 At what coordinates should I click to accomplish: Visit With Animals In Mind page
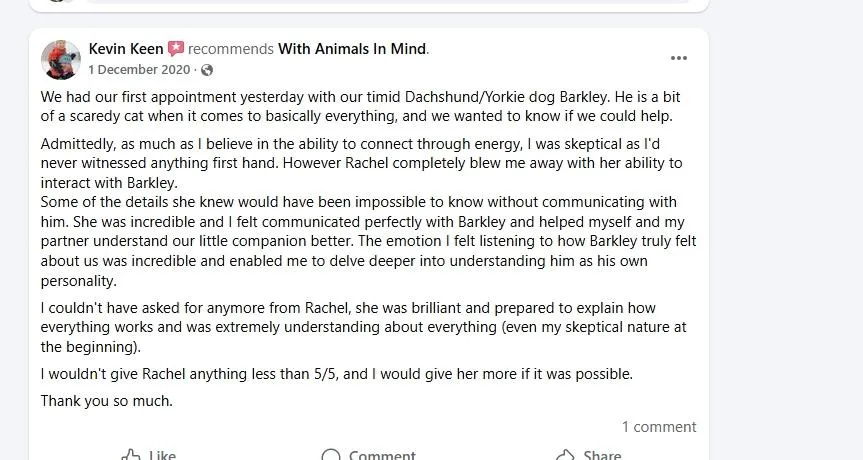pyautogui.click(x=352, y=48)
